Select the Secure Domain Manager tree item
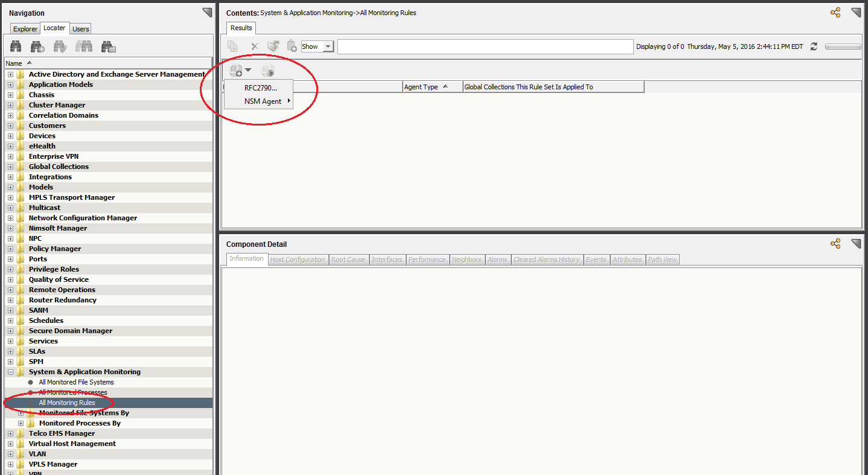 [x=71, y=331]
